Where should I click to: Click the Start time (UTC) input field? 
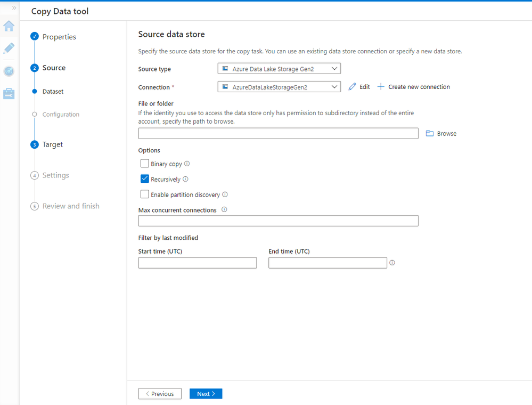coord(197,263)
